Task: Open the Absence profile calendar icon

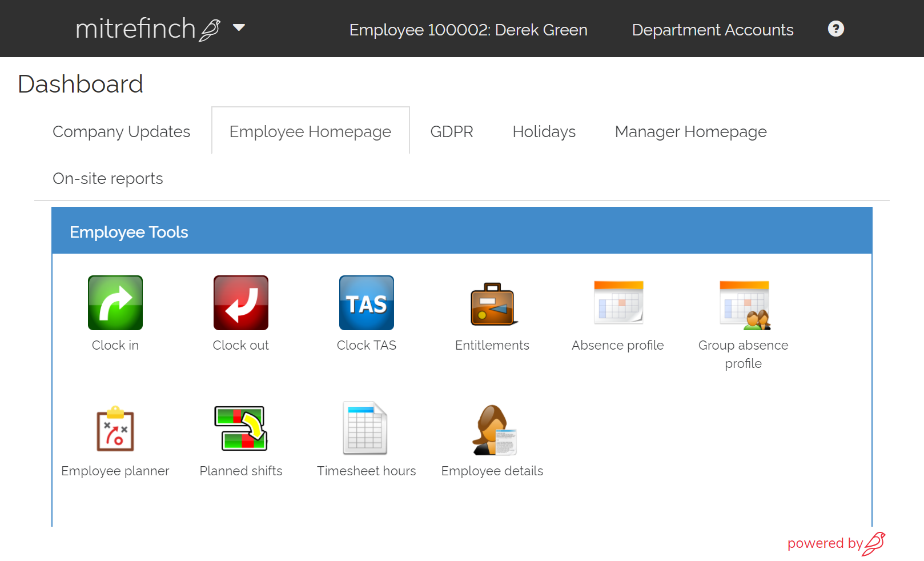Action: 618,303
